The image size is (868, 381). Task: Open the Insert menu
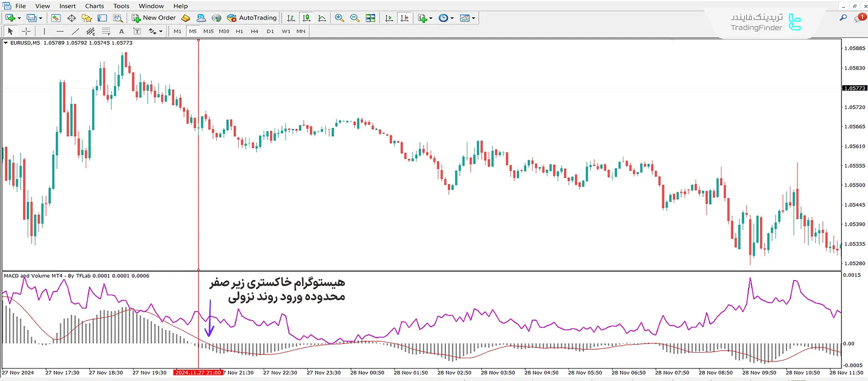point(67,6)
